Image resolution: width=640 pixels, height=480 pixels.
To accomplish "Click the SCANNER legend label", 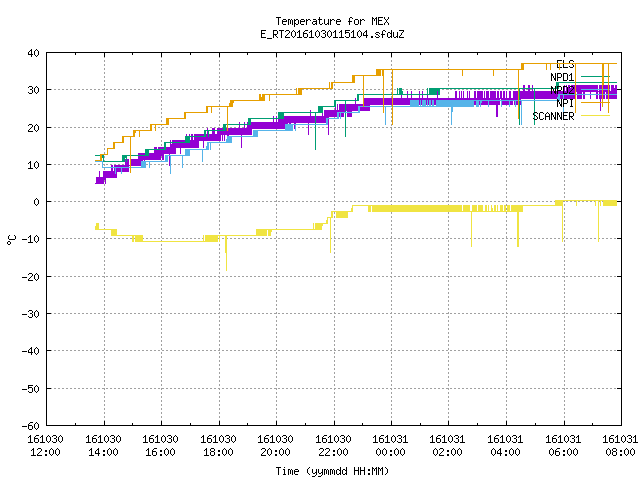I will point(553,116).
